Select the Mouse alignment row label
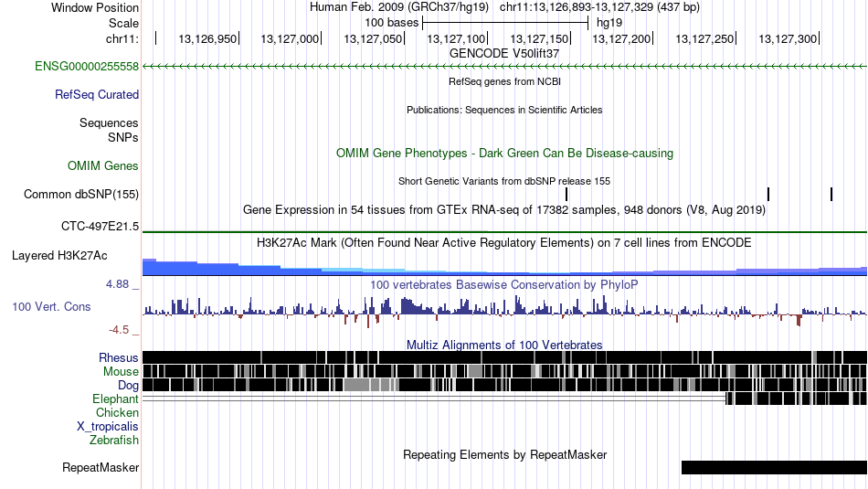Image resolution: width=868 pixels, height=489 pixels. click(x=121, y=372)
